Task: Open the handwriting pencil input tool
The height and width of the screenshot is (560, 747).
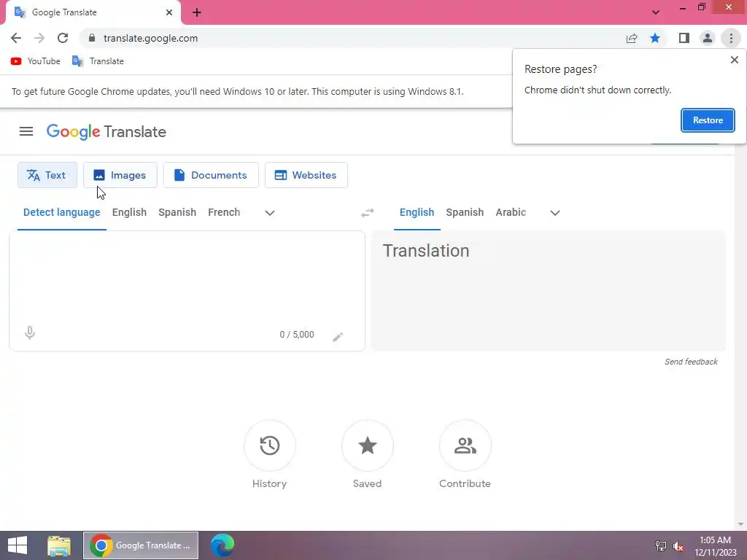Action: pos(338,337)
